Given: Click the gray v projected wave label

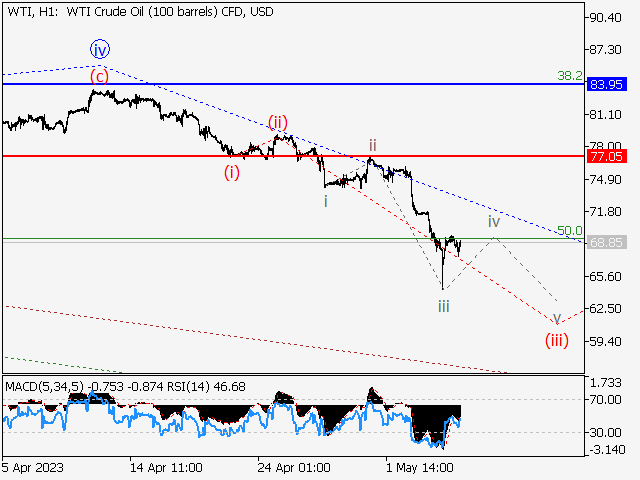Looking at the screenshot, I should 557,318.
